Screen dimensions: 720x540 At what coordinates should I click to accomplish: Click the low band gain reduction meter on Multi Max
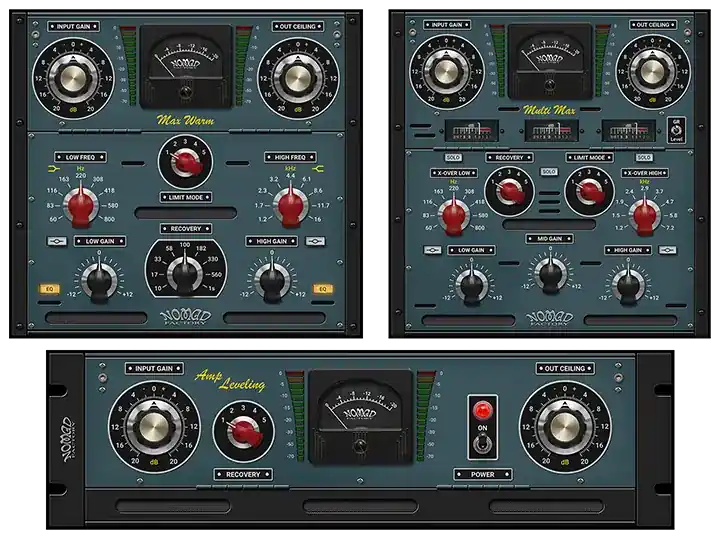click(x=472, y=131)
